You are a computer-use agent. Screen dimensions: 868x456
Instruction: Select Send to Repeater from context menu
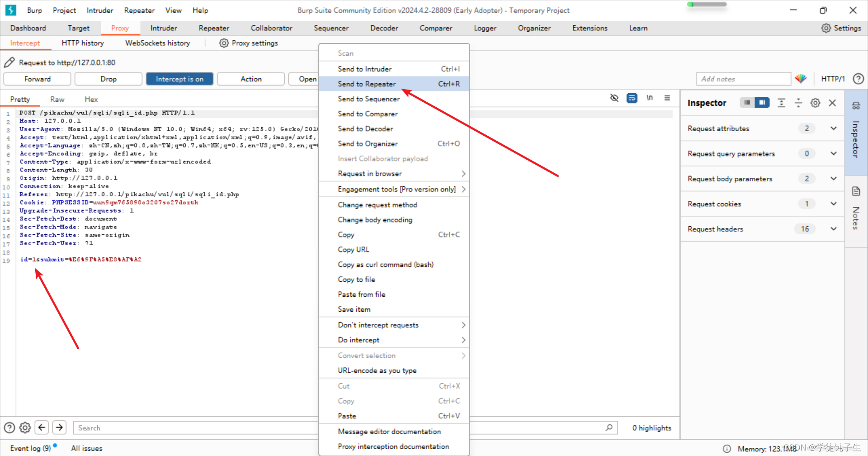(394, 84)
